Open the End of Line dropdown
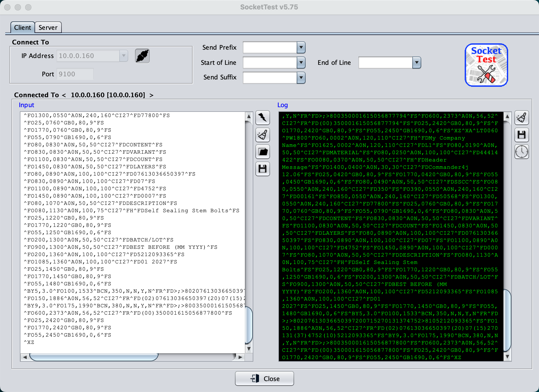The image size is (539, 392). click(x=417, y=63)
